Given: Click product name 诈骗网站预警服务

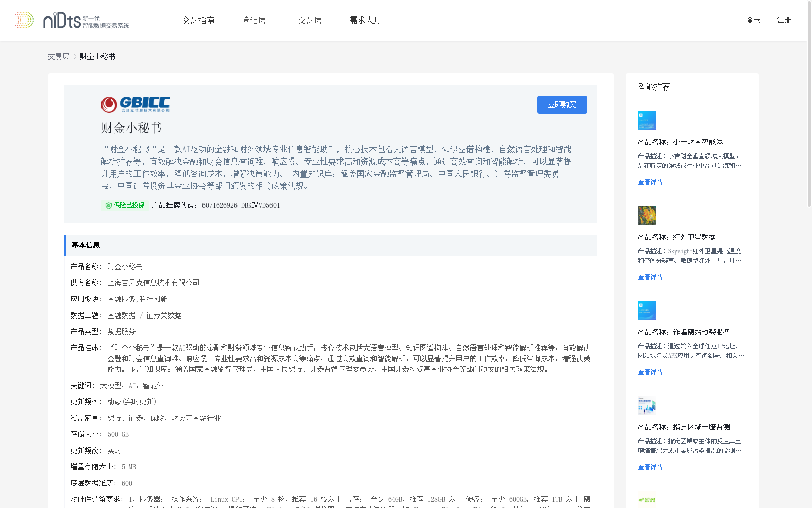Looking at the screenshot, I should click(701, 332).
